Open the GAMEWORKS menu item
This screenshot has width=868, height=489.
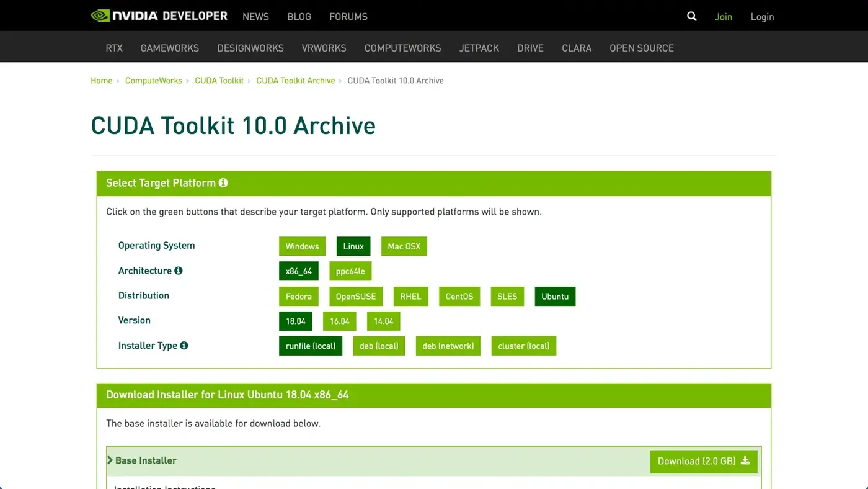170,48
